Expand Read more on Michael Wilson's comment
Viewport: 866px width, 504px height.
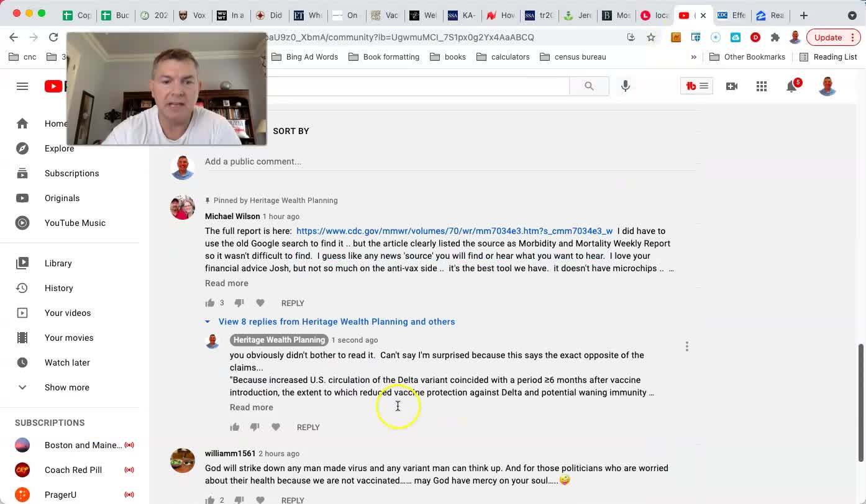227,283
